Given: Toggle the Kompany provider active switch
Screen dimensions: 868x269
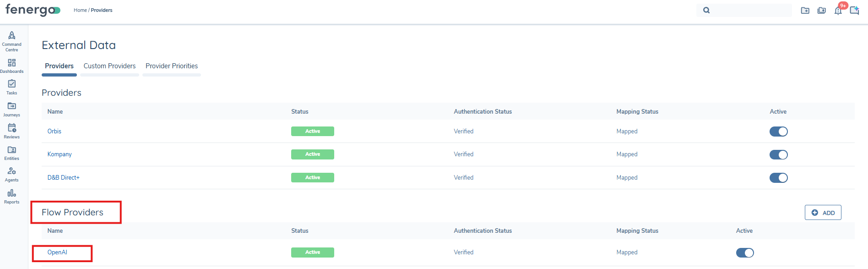Looking at the screenshot, I should point(778,154).
